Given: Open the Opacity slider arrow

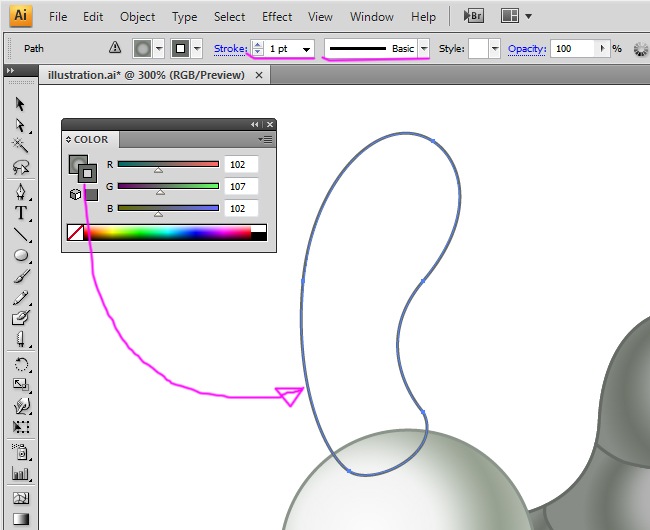Looking at the screenshot, I should pyautogui.click(x=602, y=48).
